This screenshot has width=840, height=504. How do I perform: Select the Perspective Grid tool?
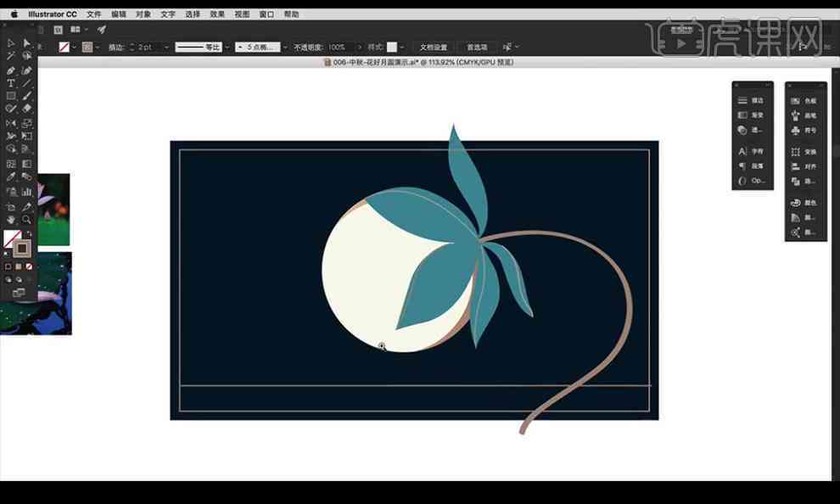click(27, 148)
